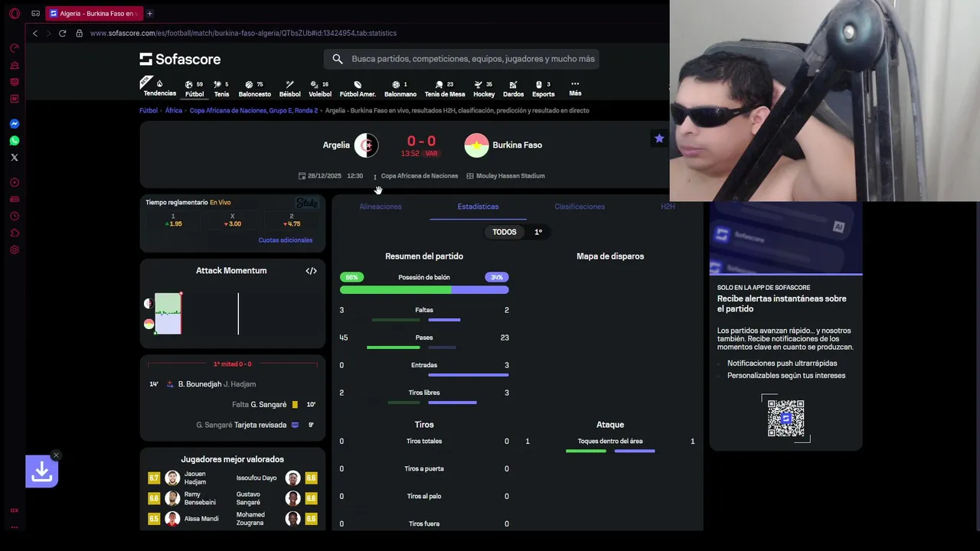The width and height of the screenshot is (980, 551).
Task: Click the 3.00 draw odds
Action: tap(232, 220)
